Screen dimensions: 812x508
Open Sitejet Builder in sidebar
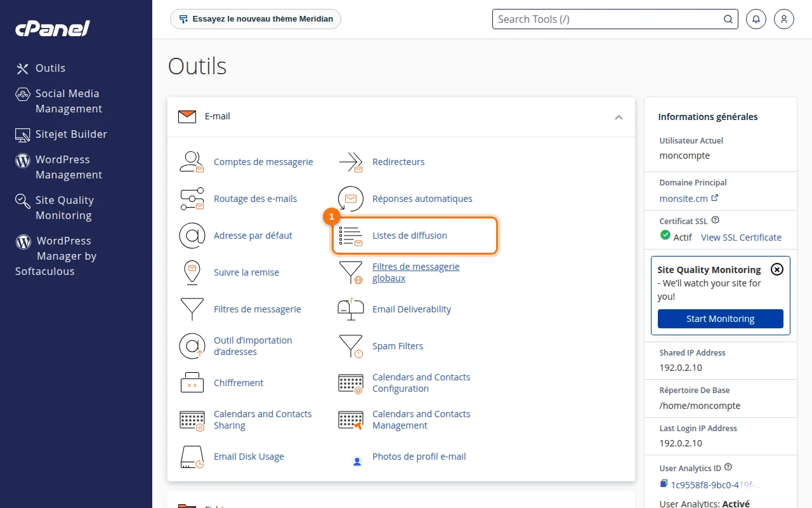pos(62,134)
